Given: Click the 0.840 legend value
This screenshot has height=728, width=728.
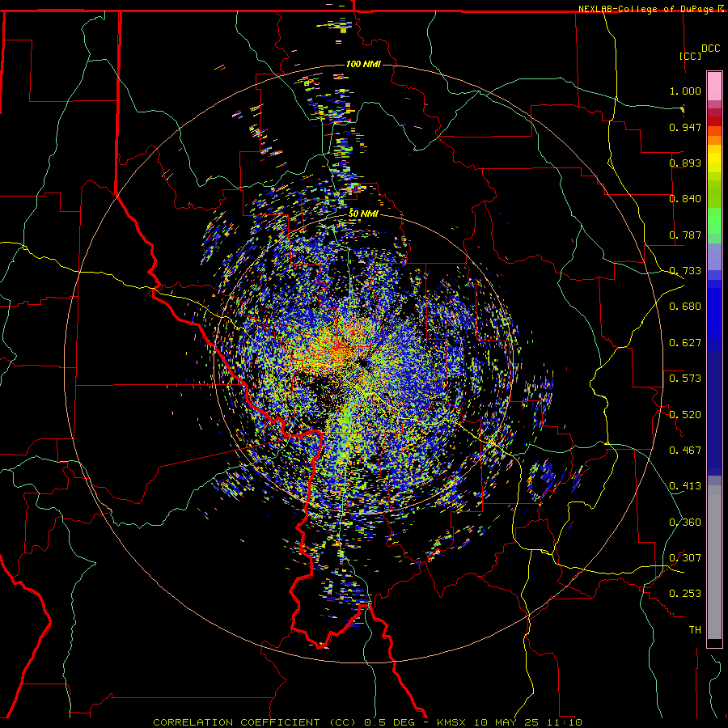Looking at the screenshot, I should pyautogui.click(x=685, y=199).
